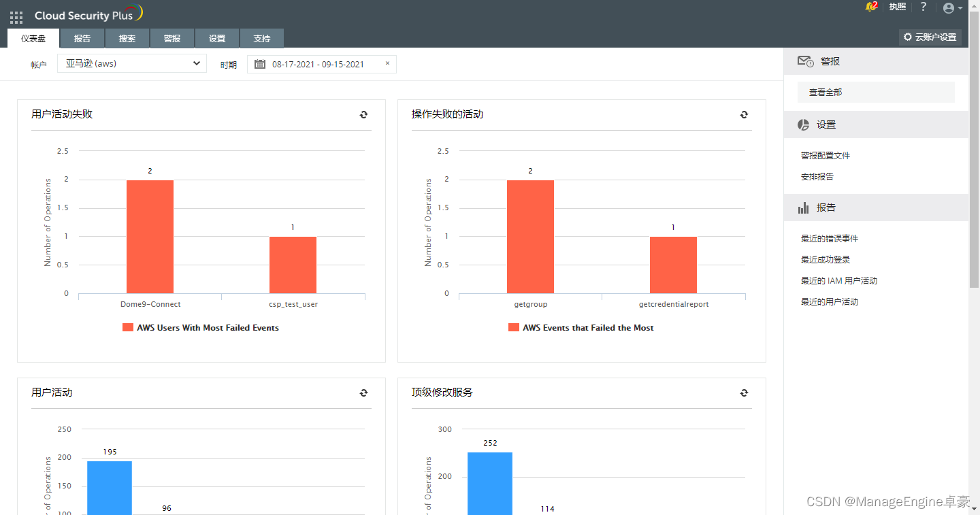Click the page vertical scrollbar
Screen dimensions: 980x515
click(974, 148)
